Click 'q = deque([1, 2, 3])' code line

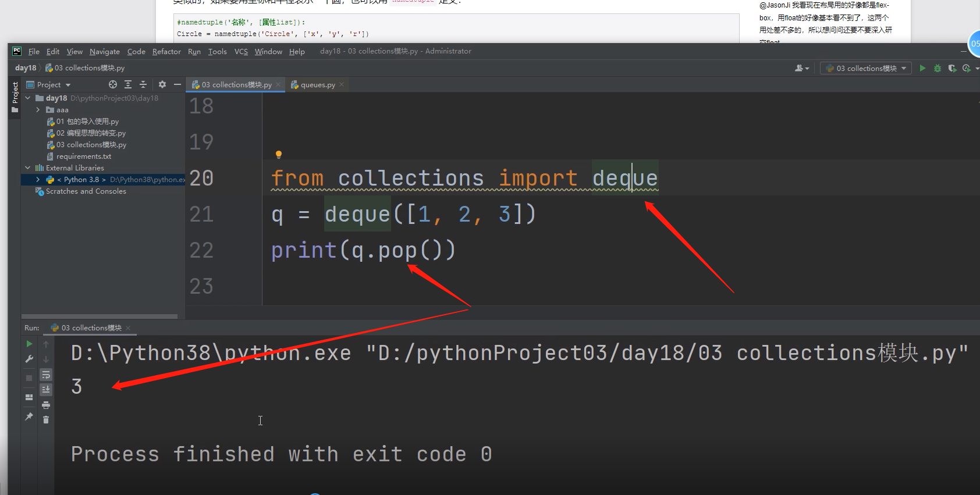[x=403, y=214]
